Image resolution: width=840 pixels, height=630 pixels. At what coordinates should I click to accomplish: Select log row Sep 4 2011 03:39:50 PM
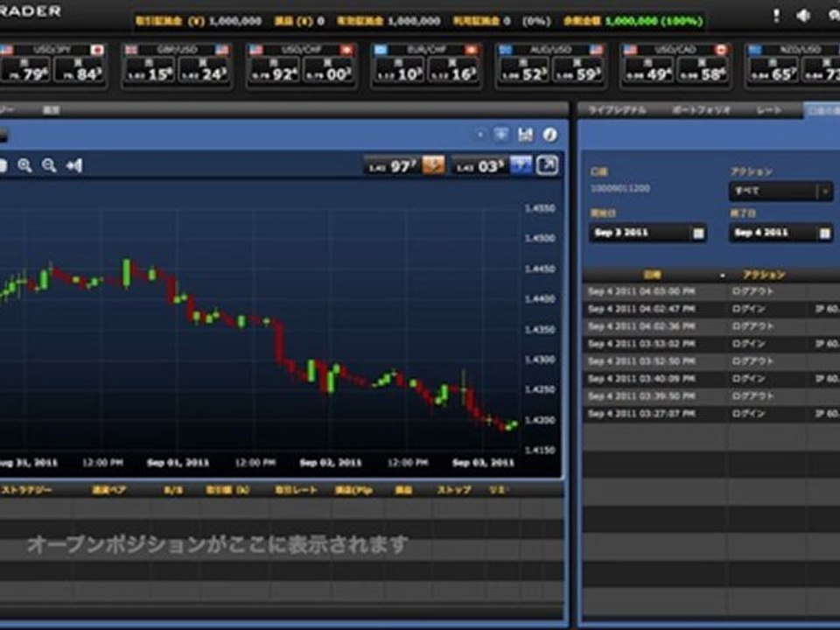point(711,395)
